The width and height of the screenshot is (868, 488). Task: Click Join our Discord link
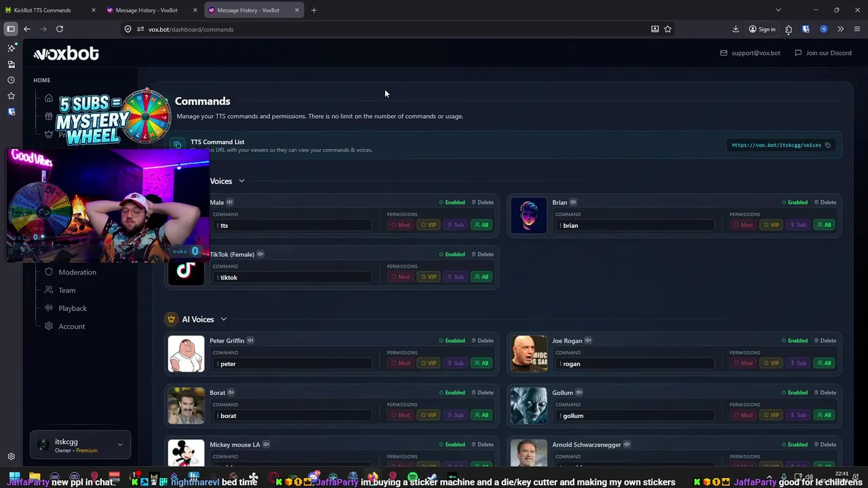[823, 53]
